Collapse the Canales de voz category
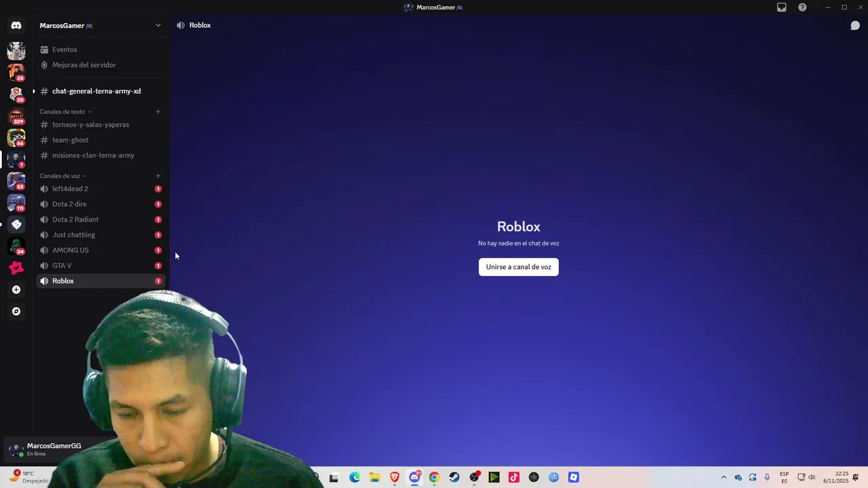This screenshot has height=488, width=868. click(x=63, y=176)
